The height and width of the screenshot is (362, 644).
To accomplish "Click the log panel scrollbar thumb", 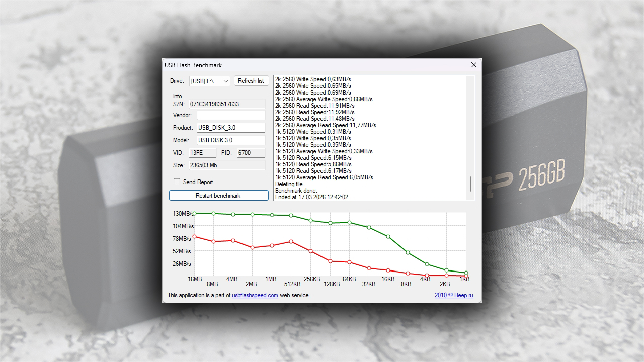I will pyautogui.click(x=471, y=184).
